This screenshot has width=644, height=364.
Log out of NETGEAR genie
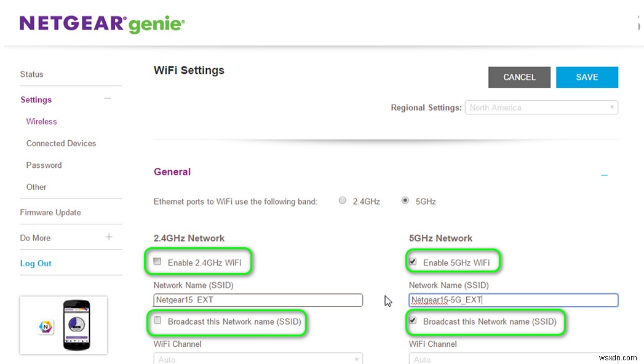pos(36,263)
